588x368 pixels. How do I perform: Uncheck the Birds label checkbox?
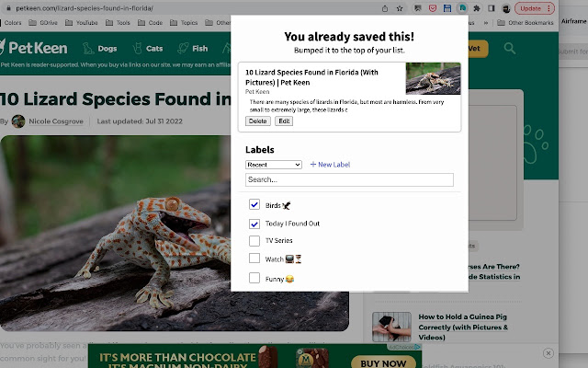[254, 204]
